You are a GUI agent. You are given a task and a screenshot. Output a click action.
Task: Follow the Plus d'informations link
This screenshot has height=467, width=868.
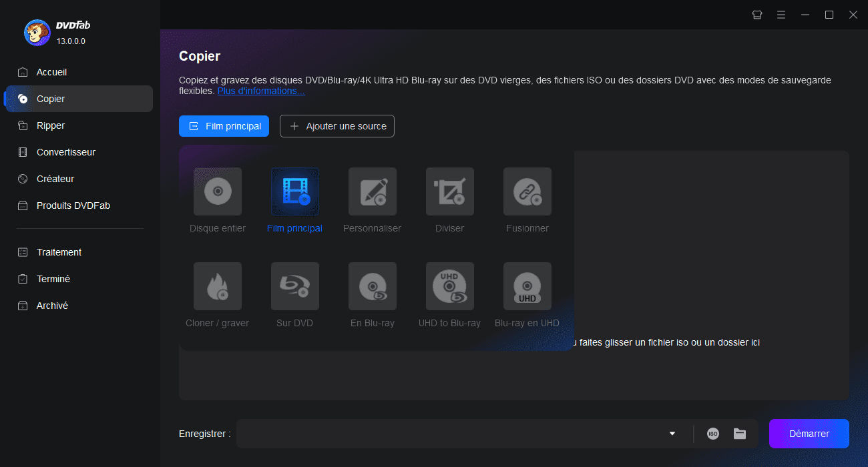click(261, 91)
